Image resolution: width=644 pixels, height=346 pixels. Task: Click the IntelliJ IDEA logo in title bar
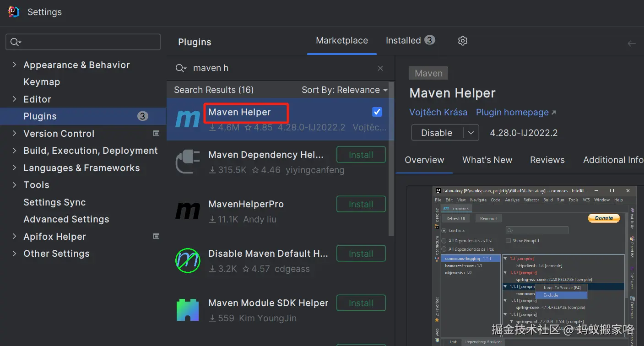(14, 12)
